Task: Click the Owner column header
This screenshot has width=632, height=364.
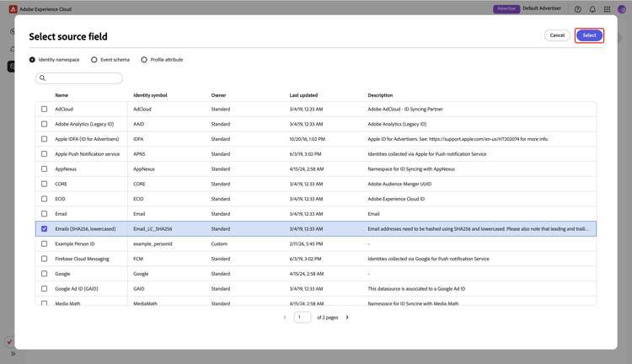Action: 218,95
